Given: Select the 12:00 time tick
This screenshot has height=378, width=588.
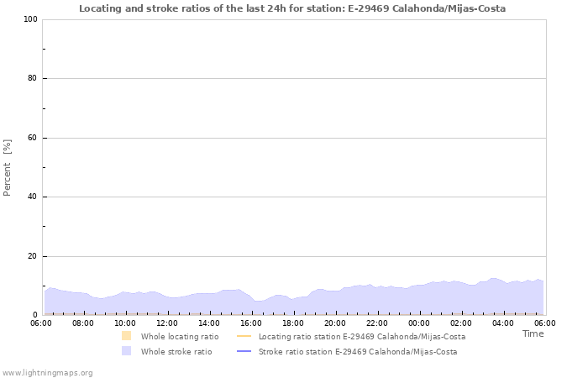Looking at the screenshot, I should (167, 323).
